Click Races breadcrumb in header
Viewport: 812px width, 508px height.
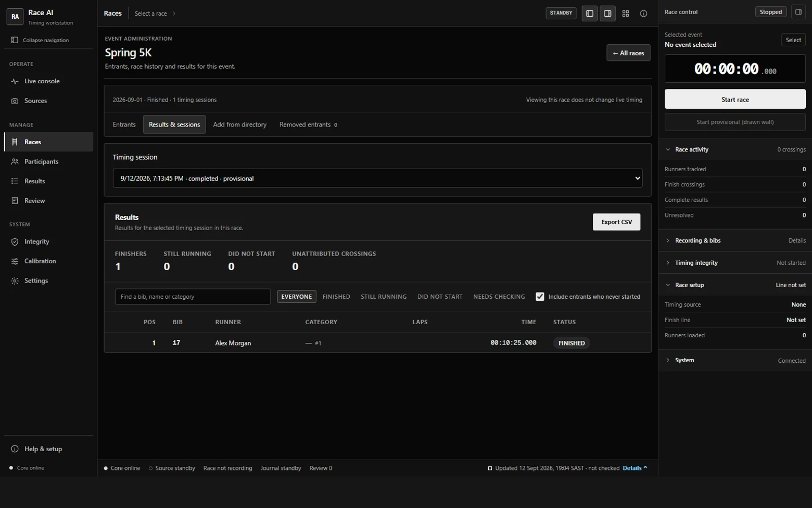tap(113, 14)
